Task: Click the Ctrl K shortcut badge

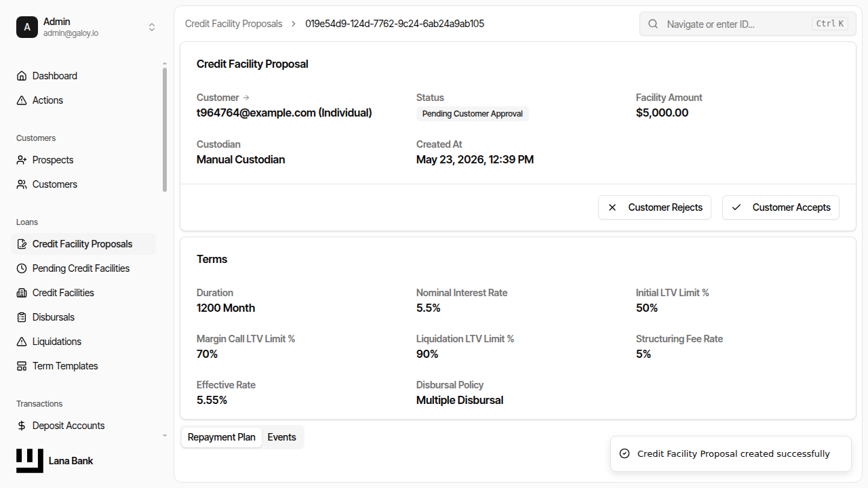Action: [x=830, y=24]
